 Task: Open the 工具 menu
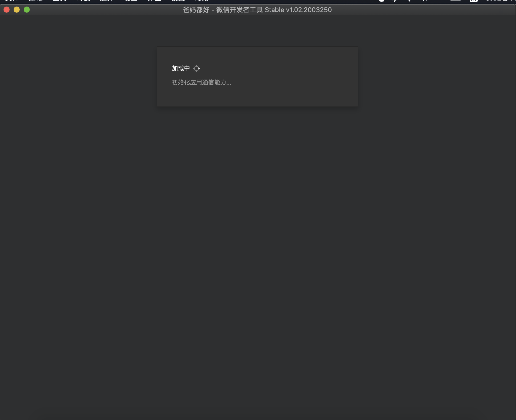(59, 1)
